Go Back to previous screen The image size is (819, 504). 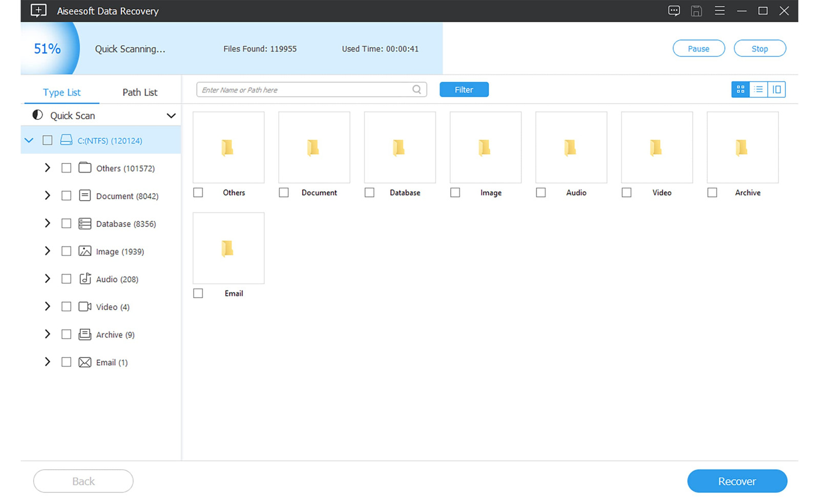83,481
